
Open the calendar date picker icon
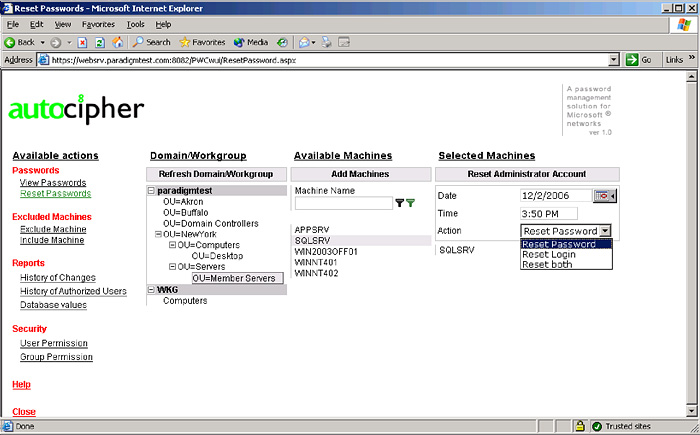point(604,196)
